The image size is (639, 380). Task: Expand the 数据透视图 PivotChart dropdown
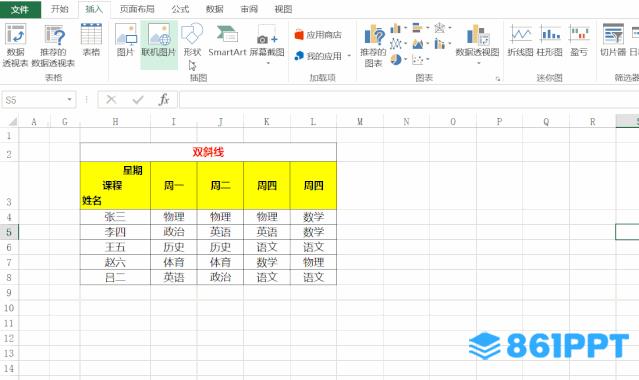(x=478, y=63)
